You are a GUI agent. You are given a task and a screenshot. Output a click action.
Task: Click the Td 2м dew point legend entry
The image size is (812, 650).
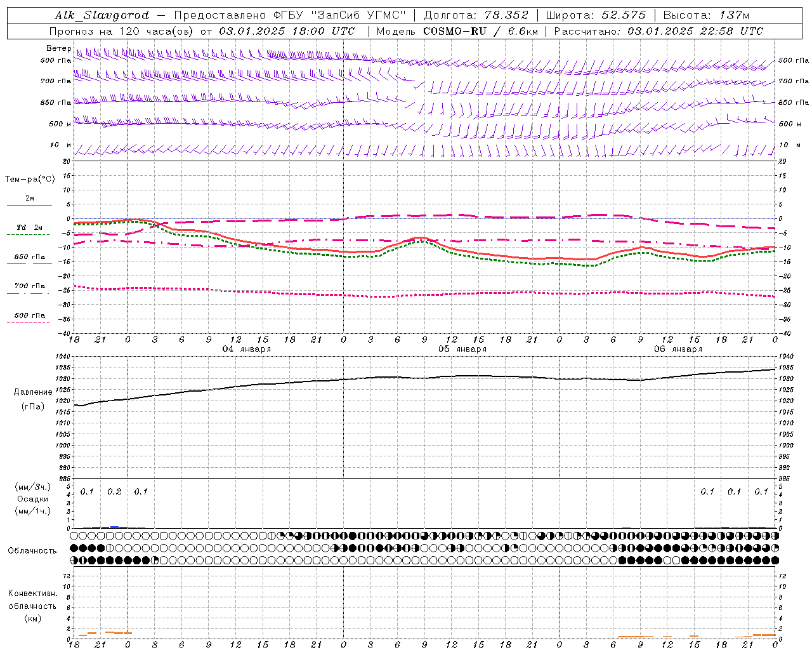point(29,227)
